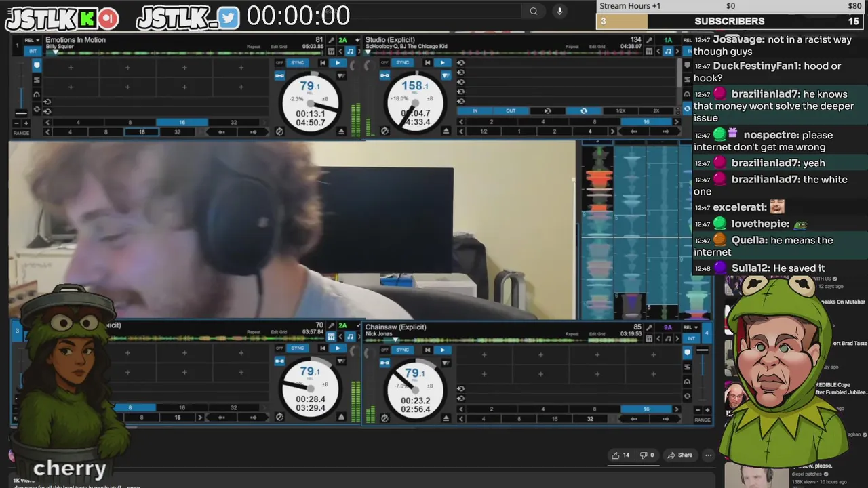Jump to track start on Studio (Explicit) deck
This screenshot has height=488, width=868.
[x=427, y=63]
